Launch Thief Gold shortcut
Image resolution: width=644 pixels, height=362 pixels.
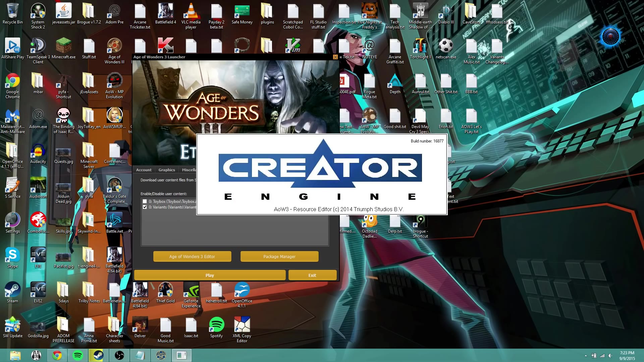[x=165, y=293]
